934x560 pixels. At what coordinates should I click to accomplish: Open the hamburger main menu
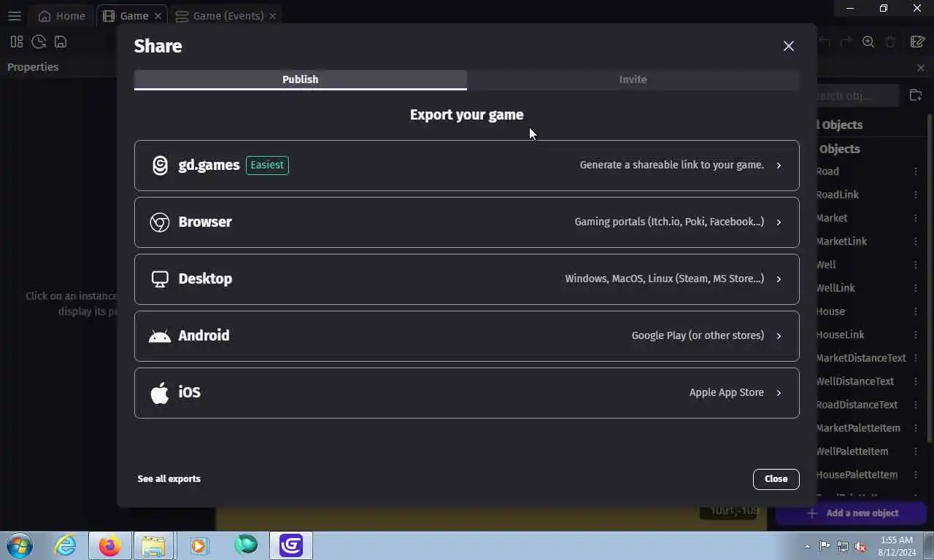(x=15, y=16)
